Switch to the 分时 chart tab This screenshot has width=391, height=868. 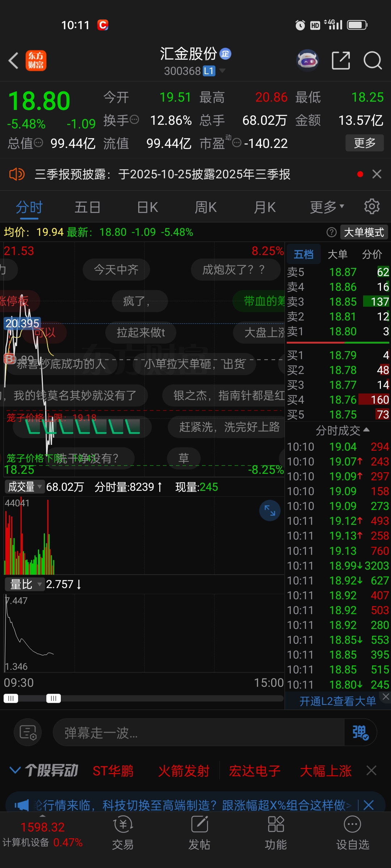(x=29, y=208)
